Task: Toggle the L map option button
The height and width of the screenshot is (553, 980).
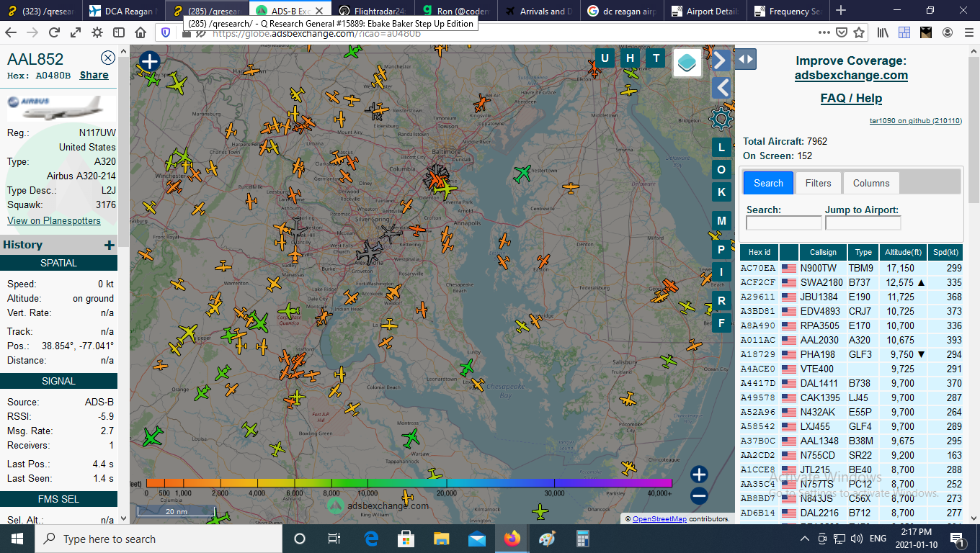Action: coord(721,148)
